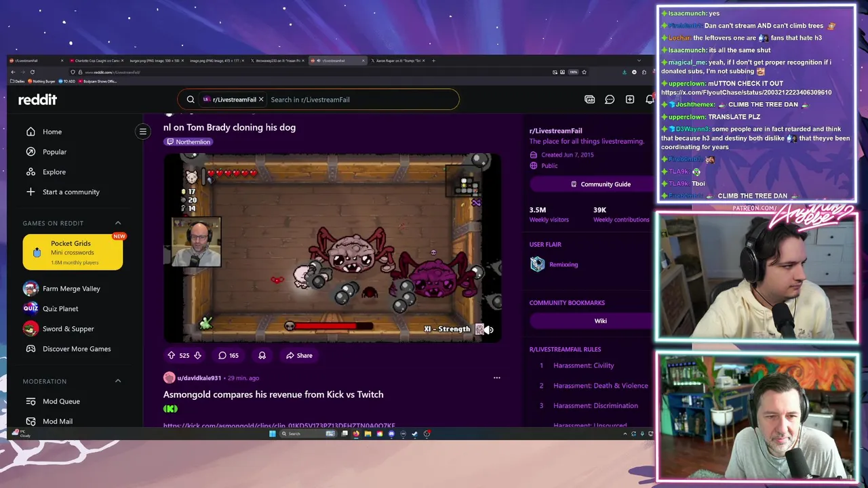This screenshot has width=868, height=488.
Task: Collapse the sidebar hamburger button
Action: [143, 131]
